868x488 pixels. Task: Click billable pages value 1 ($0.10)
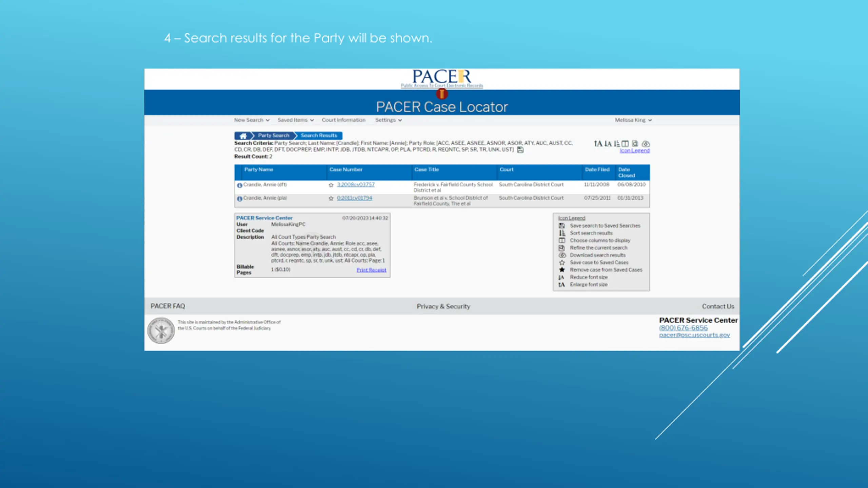click(281, 269)
